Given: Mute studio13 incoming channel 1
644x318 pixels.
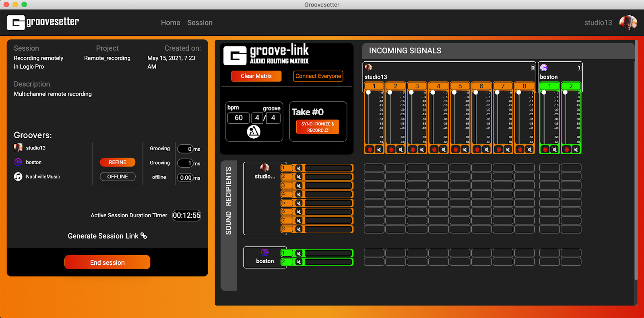Looking at the screenshot, I should pyautogui.click(x=379, y=150).
